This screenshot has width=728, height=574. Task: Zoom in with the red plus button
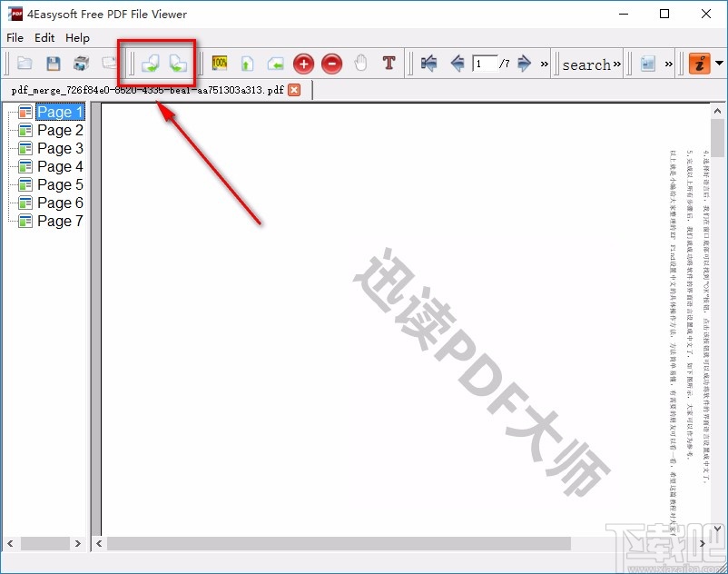[x=304, y=64]
